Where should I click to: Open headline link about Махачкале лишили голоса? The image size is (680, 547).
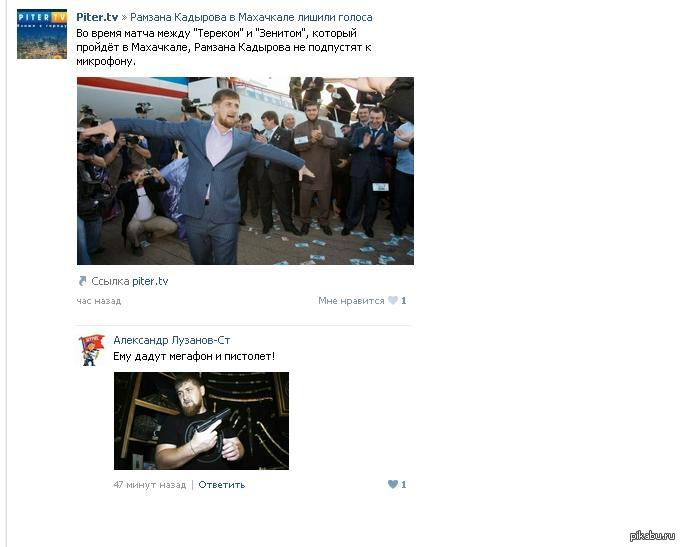point(251,17)
